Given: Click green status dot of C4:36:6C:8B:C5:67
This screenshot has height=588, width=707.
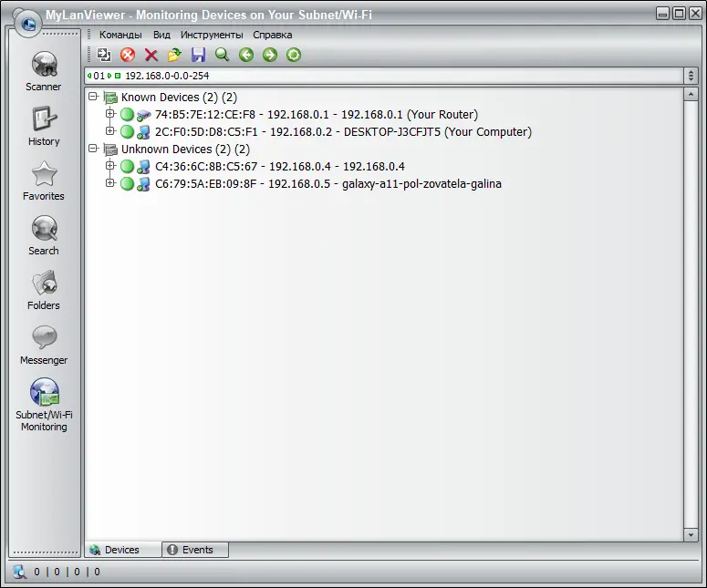Looking at the screenshot, I should (127, 167).
